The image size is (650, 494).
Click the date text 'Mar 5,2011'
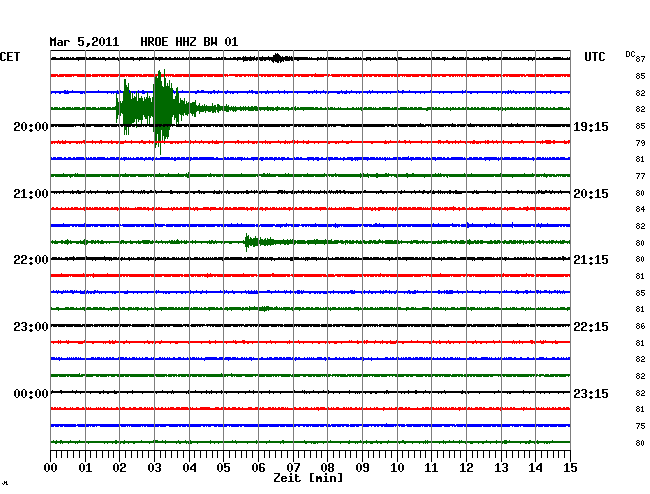point(84,42)
